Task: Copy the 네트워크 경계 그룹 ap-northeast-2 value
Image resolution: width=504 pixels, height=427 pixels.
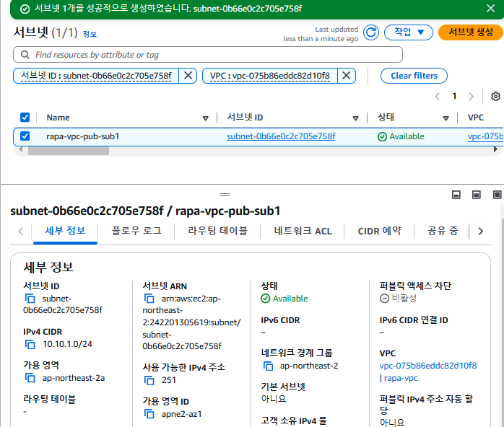Action: [268, 366]
